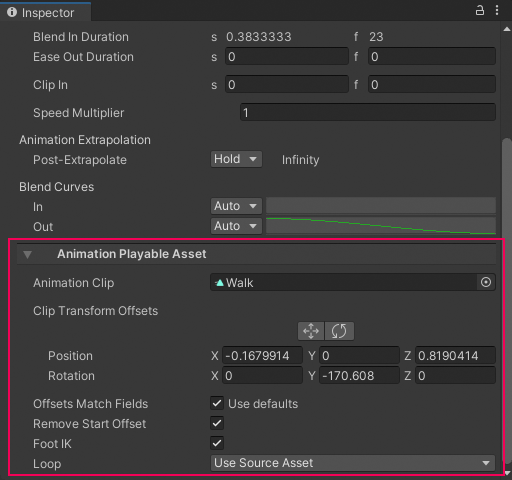
Task: Select the Inspector tab
Action: click(x=45, y=12)
